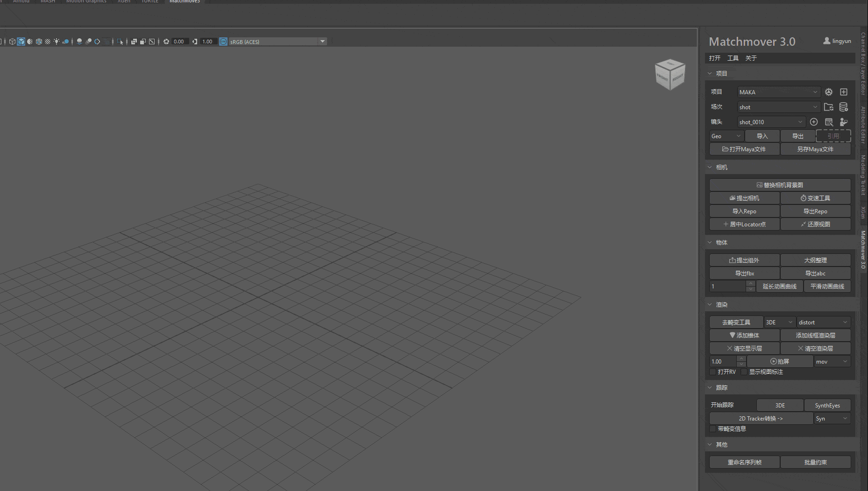Click the 导出fbx button
868x491 pixels.
(744, 274)
